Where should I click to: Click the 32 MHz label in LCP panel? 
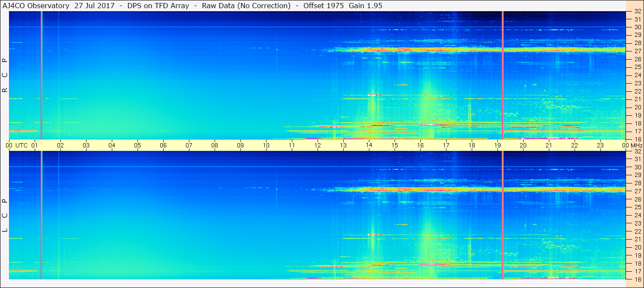pyautogui.click(x=638, y=151)
